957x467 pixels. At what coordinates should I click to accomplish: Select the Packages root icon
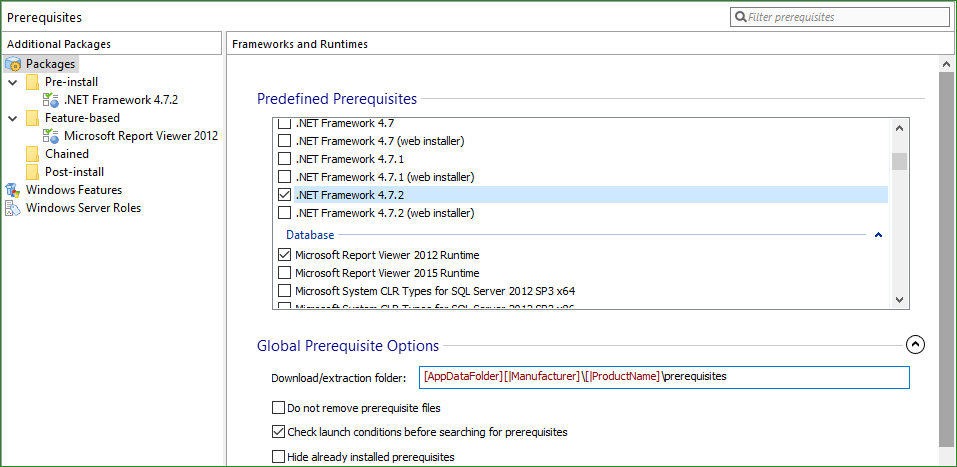[x=13, y=64]
